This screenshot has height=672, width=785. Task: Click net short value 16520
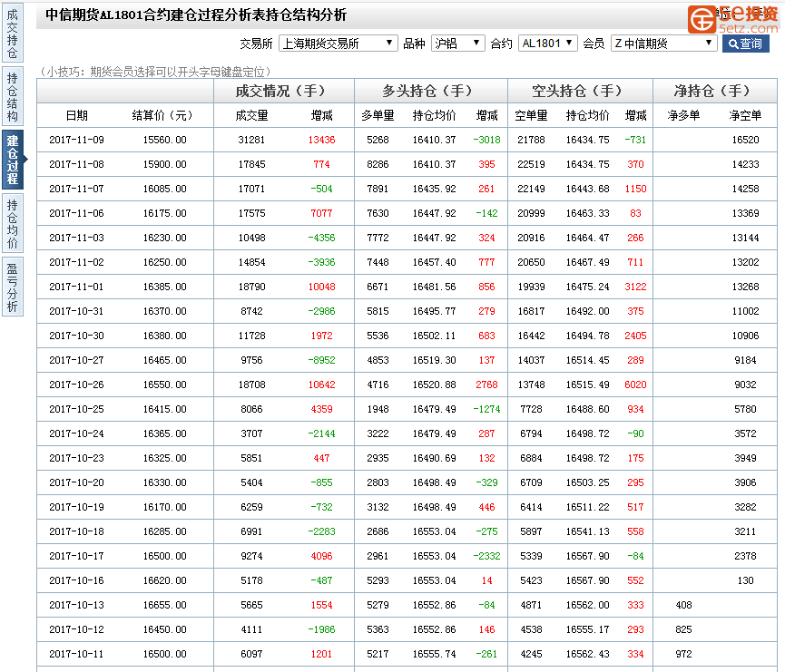[x=745, y=140]
